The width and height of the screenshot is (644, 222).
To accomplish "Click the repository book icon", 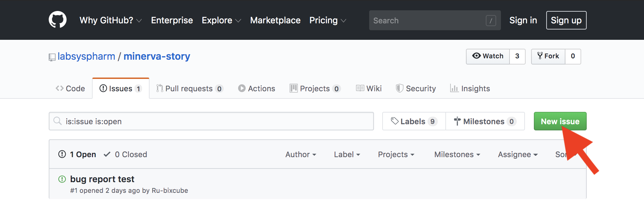I will [x=52, y=57].
